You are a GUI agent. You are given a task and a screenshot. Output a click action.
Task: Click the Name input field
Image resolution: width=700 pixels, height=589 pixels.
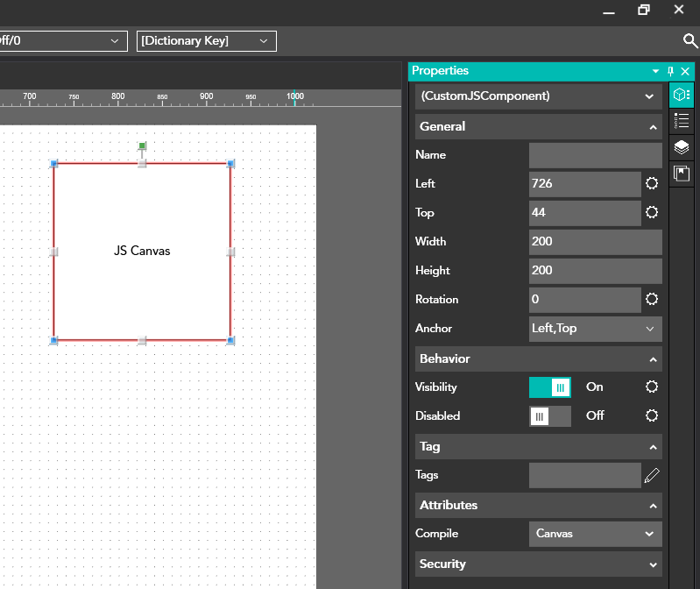(x=595, y=155)
